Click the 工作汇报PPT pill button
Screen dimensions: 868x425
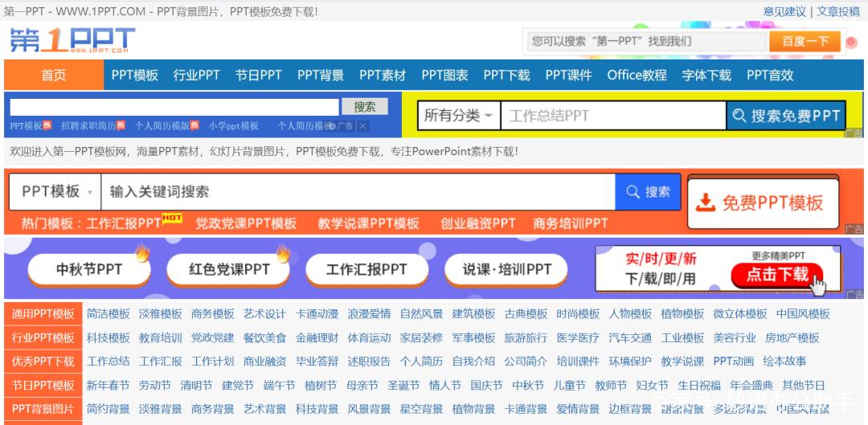tap(366, 269)
